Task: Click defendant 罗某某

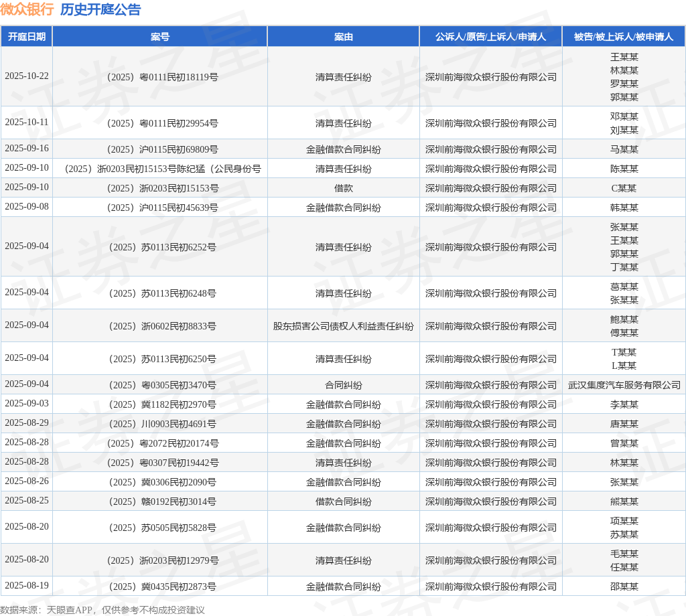Action: (x=624, y=84)
